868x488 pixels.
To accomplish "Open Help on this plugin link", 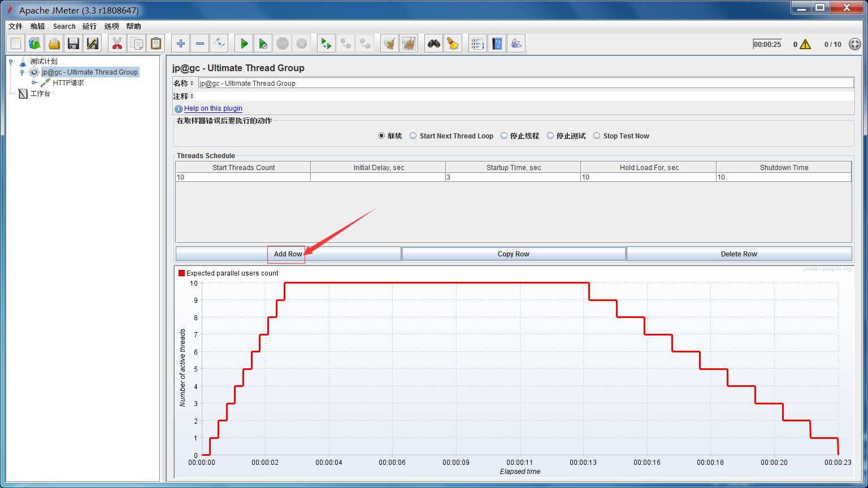I will click(x=213, y=108).
